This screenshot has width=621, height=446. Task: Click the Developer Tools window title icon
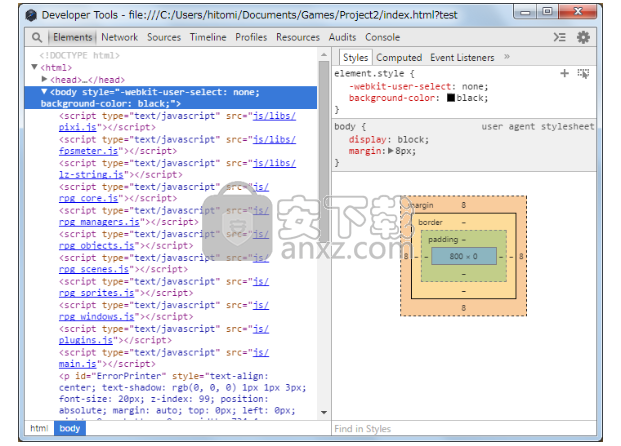31,15
